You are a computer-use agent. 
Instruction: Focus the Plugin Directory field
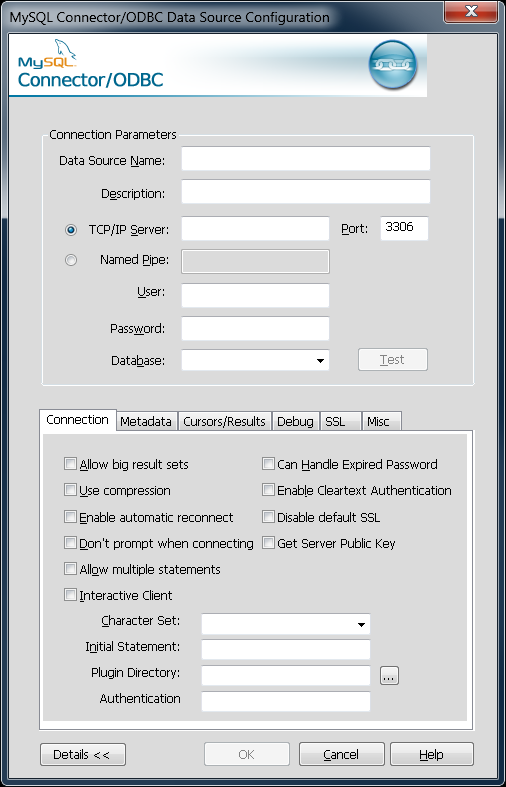point(286,676)
